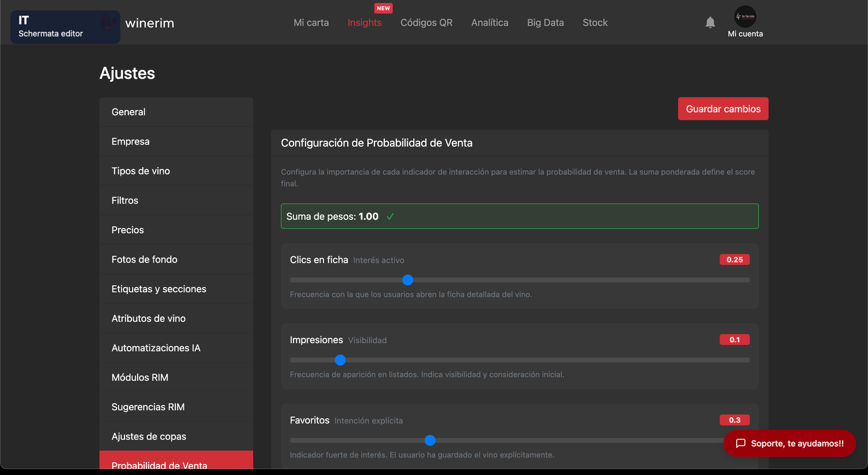Click the Impresiones slider handle
This screenshot has width=868, height=475.
coord(340,360)
